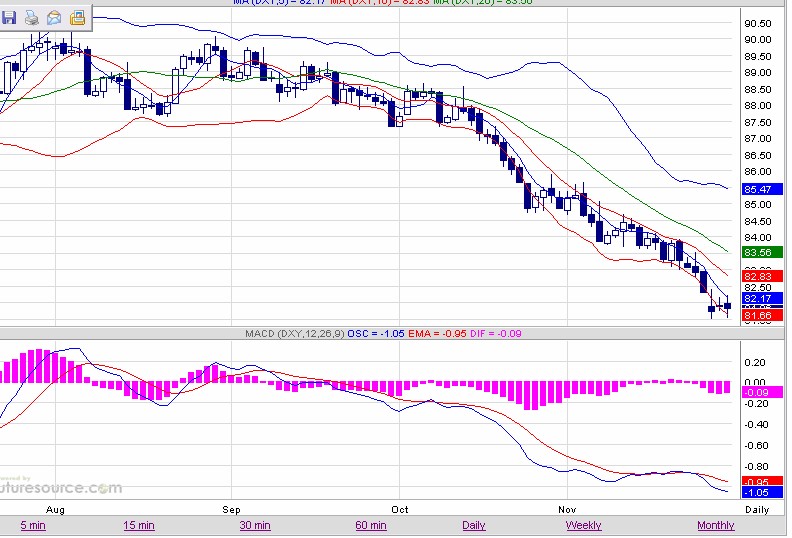Click the print chart printer icon
Image resolution: width=792 pixels, height=538 pixels.
33,17
